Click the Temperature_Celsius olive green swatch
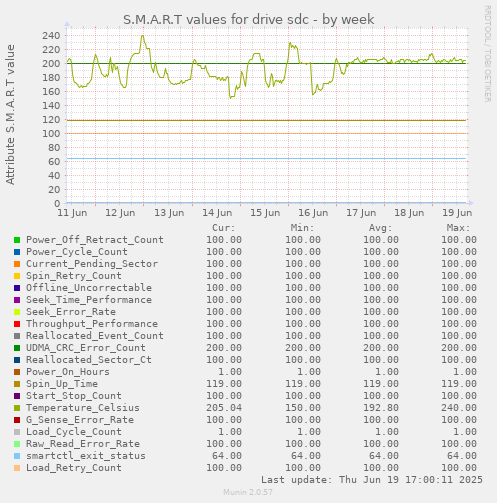This screenshot has height=503, width=497. coord(17,408)
